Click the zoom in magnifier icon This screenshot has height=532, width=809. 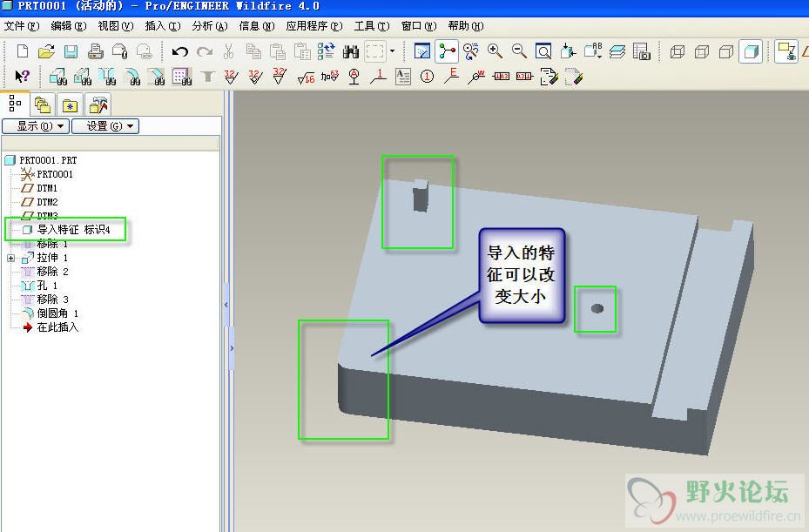pos(495,51)
